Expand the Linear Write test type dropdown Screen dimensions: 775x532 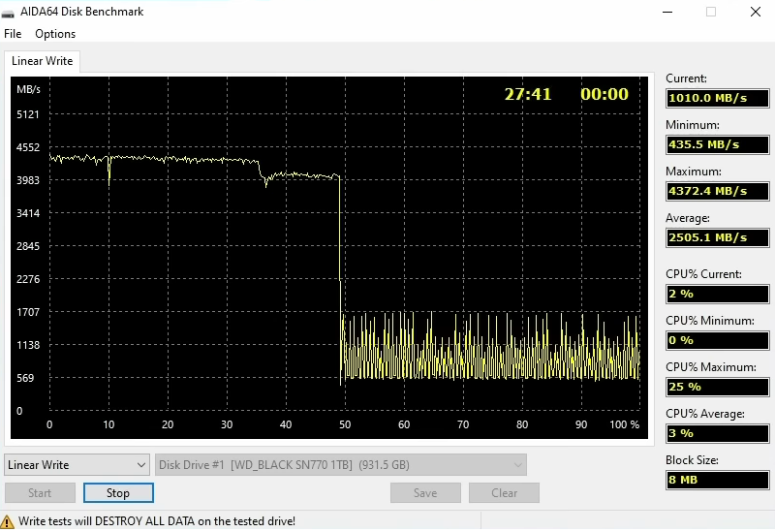pos(77,465)
